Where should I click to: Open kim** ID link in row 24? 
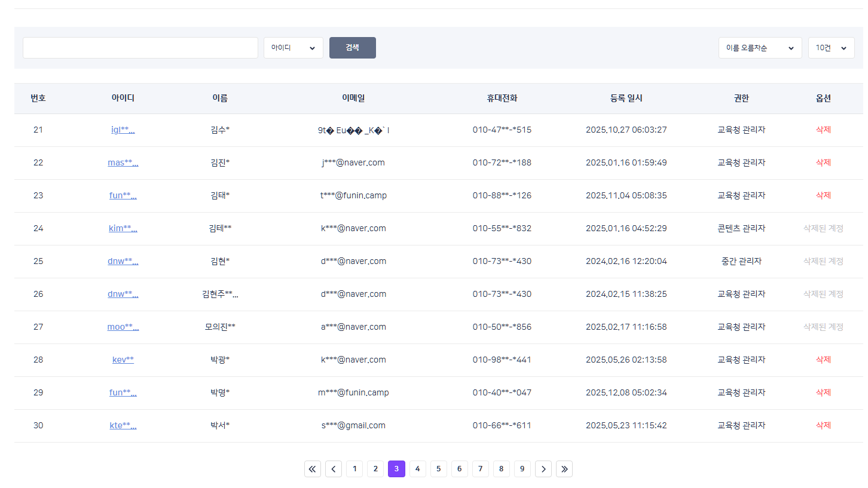click(x=123, y=228)
